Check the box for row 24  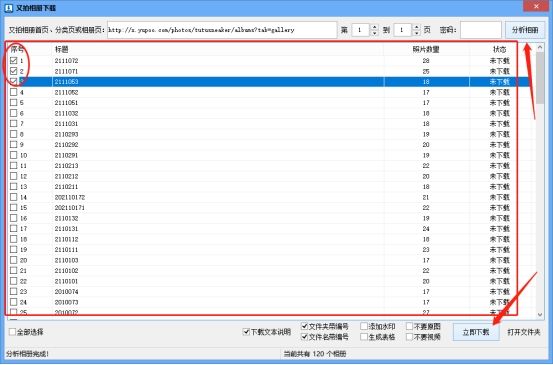[13, 302]
